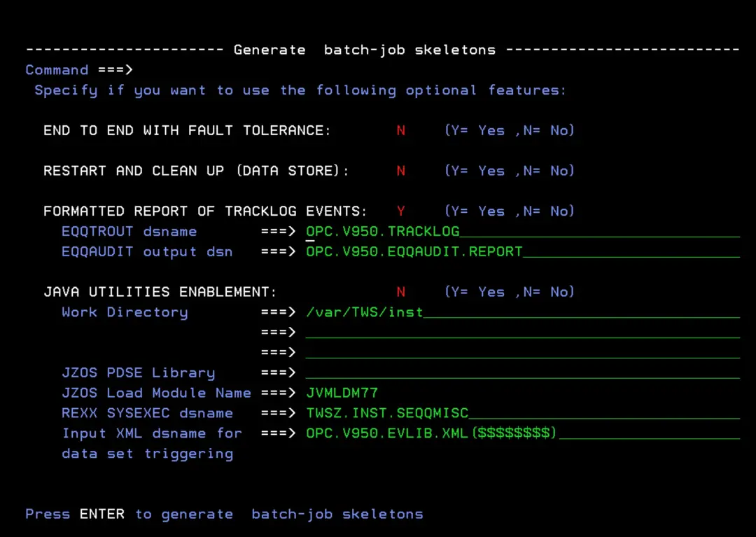Image resolution: width=756 pixels, height=537 pixels.
Task: Click 'Press ENTER to generate batch-job skeletons' text
Action: (224, 515)
